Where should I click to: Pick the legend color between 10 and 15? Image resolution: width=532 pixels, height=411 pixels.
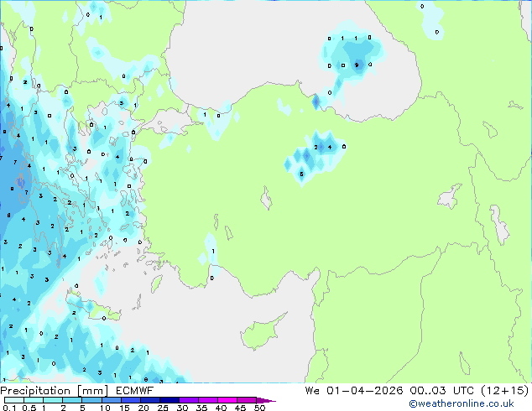tap(112, 400)
